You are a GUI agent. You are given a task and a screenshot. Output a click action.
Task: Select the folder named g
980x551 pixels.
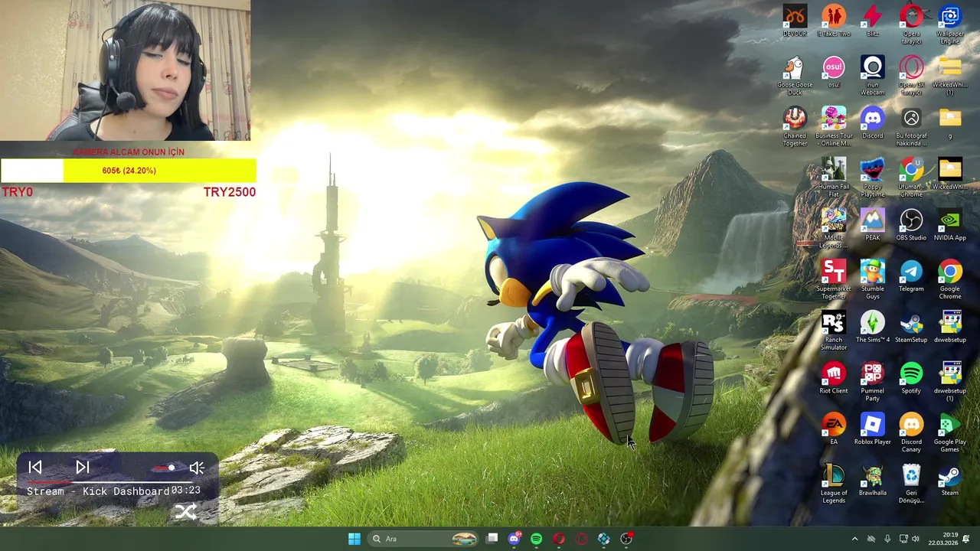pos(949,122)
